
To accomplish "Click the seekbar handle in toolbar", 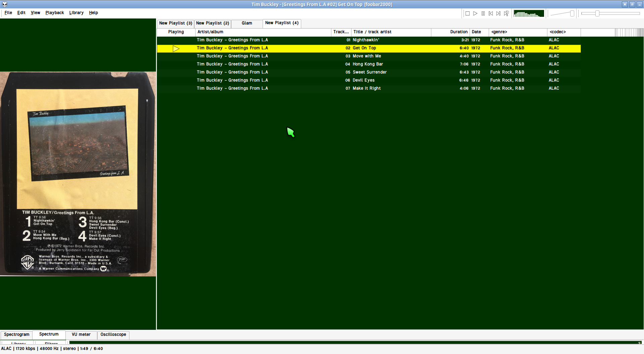I will click(597, 13).
